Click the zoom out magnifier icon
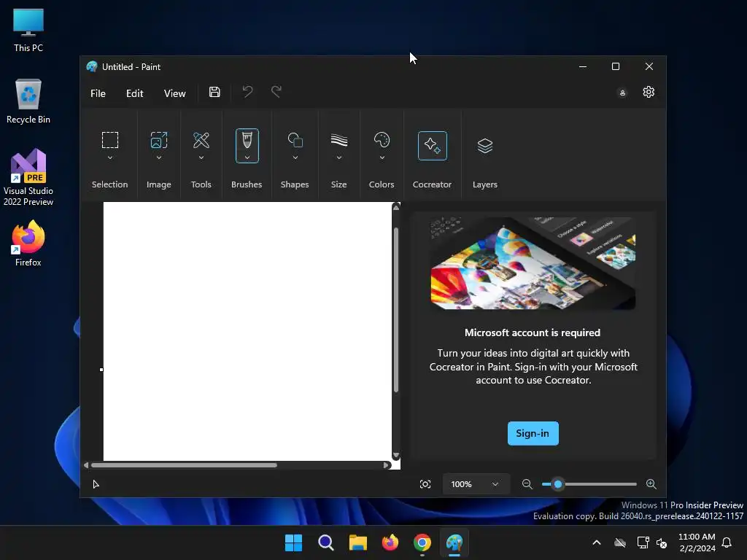The image size is (747, 560). click(x=527, y=484)
